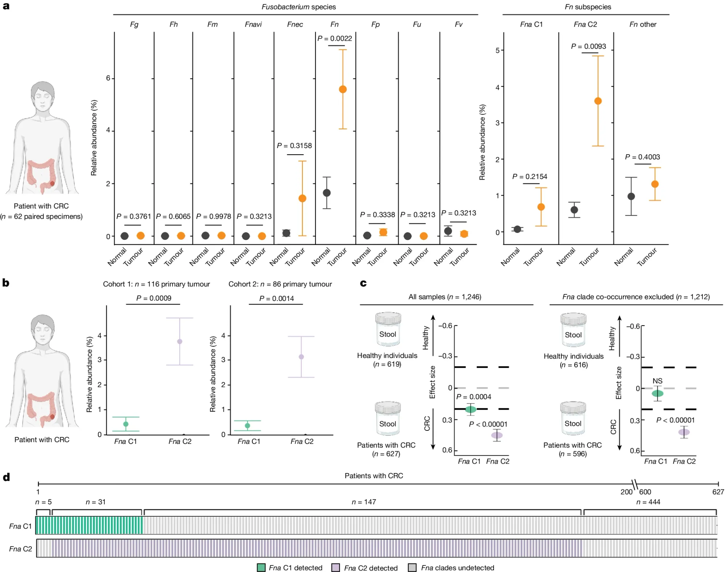Click the CRC patients stool jar (n = 596)
Image resolution: width=728 pixels, height=572 pixels.
tap(573, 419)
